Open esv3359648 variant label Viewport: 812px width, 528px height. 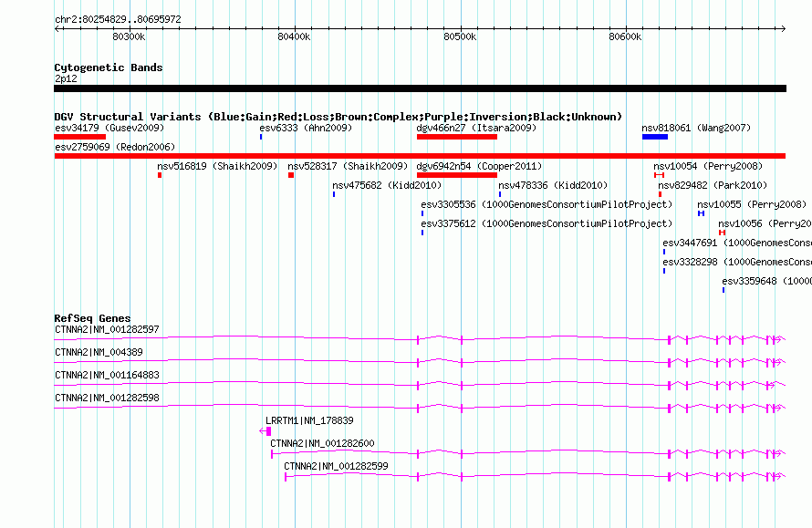click(767, 281)
